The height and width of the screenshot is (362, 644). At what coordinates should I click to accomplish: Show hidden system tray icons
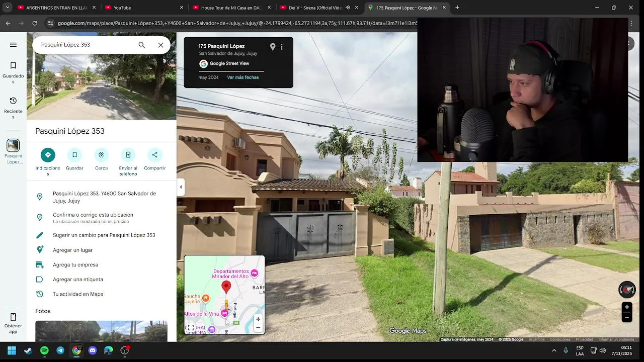[554, 350]
